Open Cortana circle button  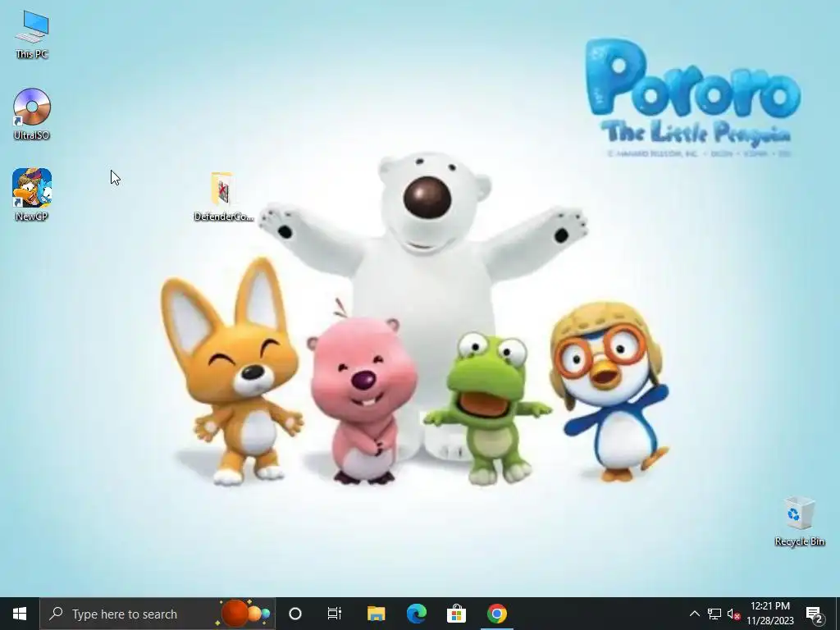tap(295, 614)
